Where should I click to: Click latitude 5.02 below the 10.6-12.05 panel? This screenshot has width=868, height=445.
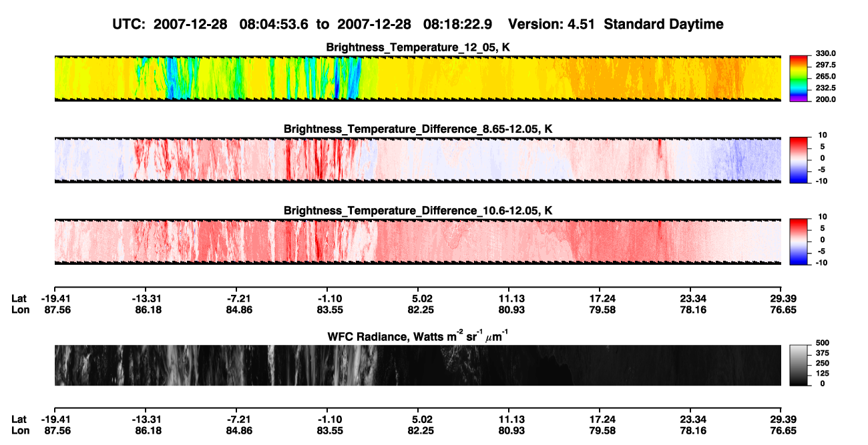[418, 298]
